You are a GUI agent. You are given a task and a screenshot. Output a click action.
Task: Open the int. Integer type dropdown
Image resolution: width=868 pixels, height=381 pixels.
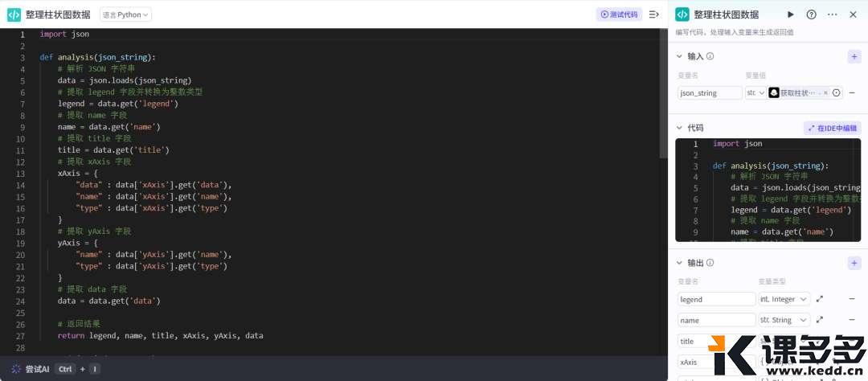[784, 299]
